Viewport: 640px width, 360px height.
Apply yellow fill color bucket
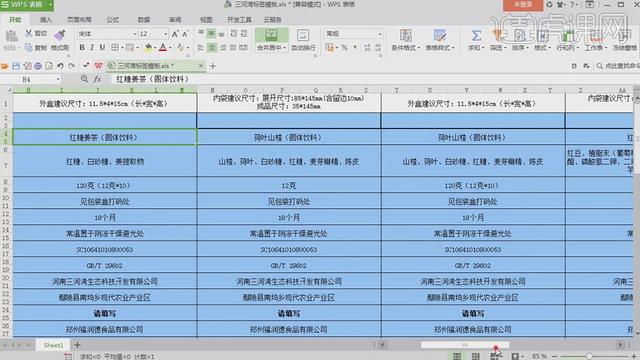(x=148, y=47)
